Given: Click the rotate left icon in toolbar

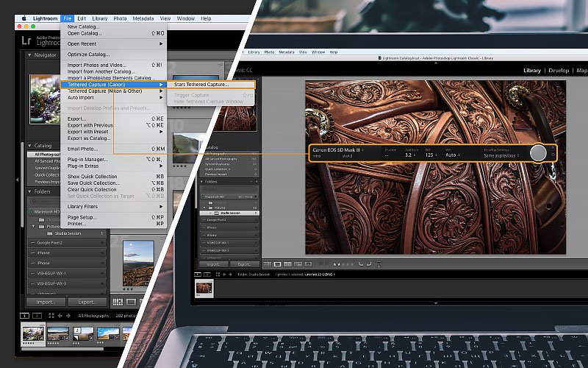Looking at the screenshot, I should tap(360, 264).
